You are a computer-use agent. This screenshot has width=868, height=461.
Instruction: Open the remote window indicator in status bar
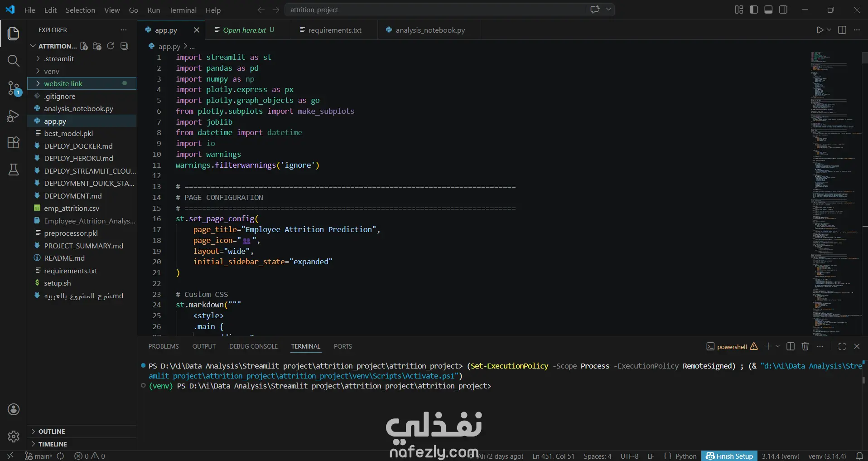click(x=10, y=456)
